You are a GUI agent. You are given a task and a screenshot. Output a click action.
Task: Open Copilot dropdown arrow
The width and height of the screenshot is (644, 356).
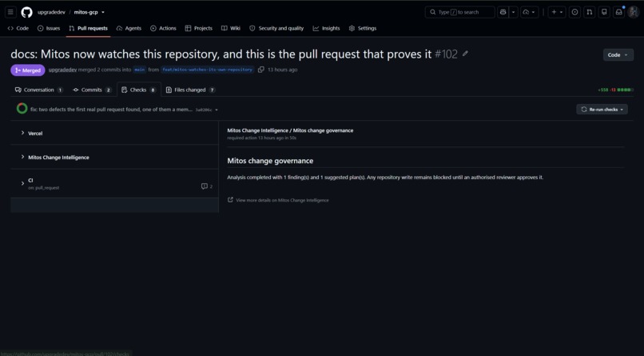pos(514,12)
